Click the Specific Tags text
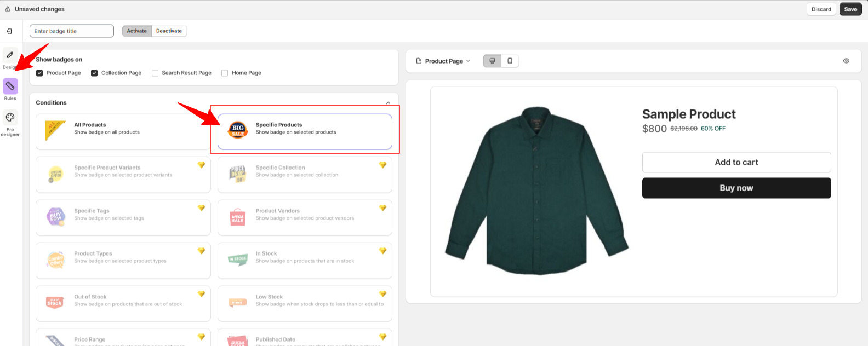This screenshot has height=346, width=868. (x=92, y=211)
